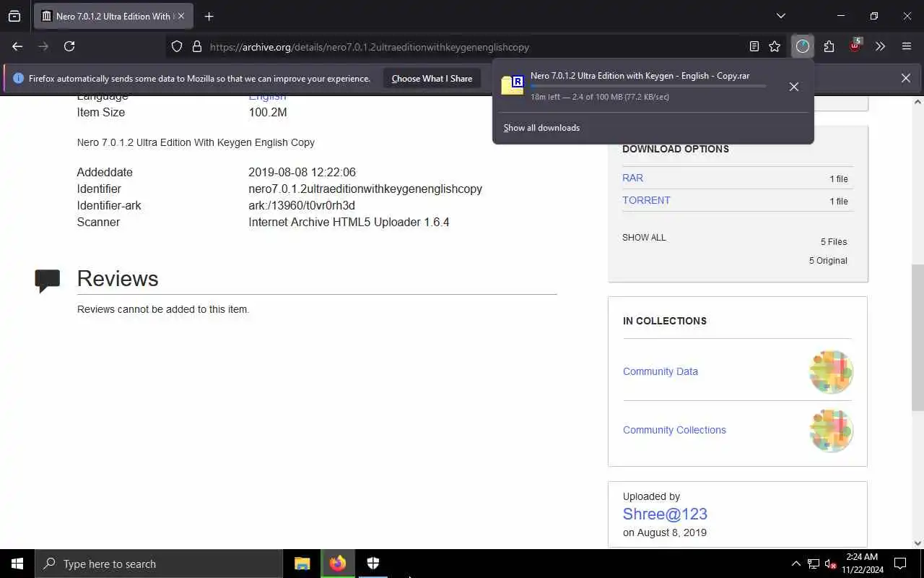Click 5 Original count text
The width and height of the screenshot is (924, 578).
(828, 260)
